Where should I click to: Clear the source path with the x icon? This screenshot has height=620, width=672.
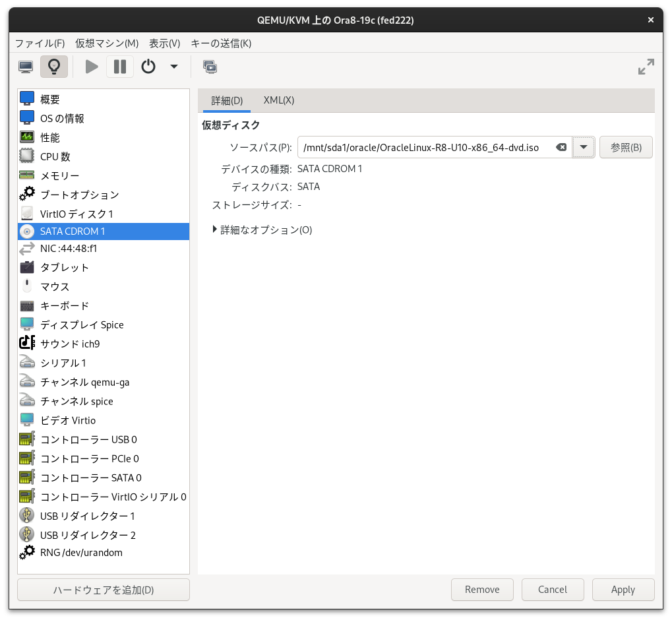(x=561, y=147)
